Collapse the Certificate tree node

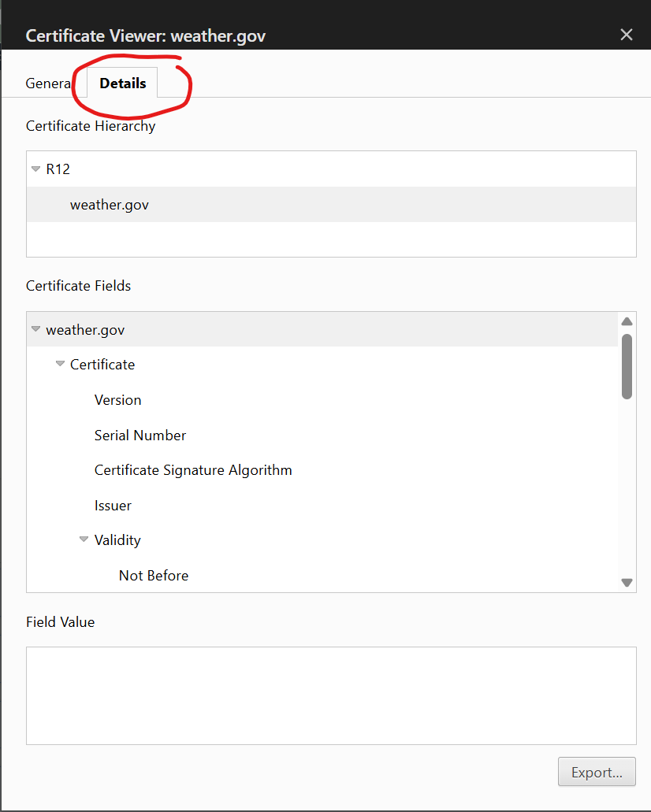pos(60,364)
